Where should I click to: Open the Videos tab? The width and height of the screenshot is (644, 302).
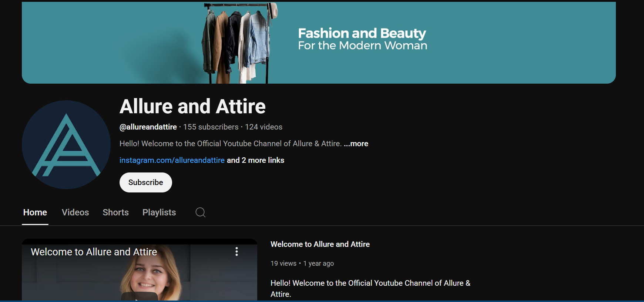click(x=75, y=212)
